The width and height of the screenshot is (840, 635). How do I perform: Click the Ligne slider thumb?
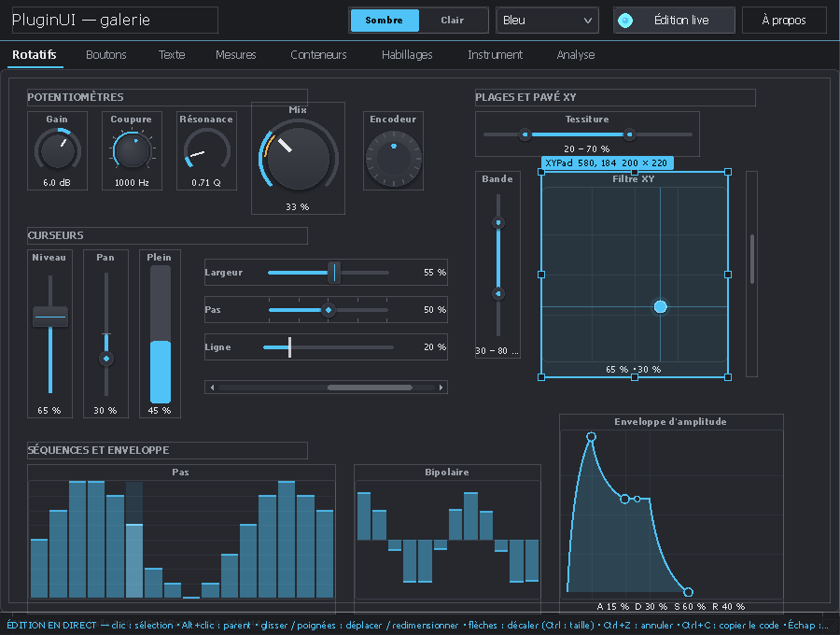point(290,347)
